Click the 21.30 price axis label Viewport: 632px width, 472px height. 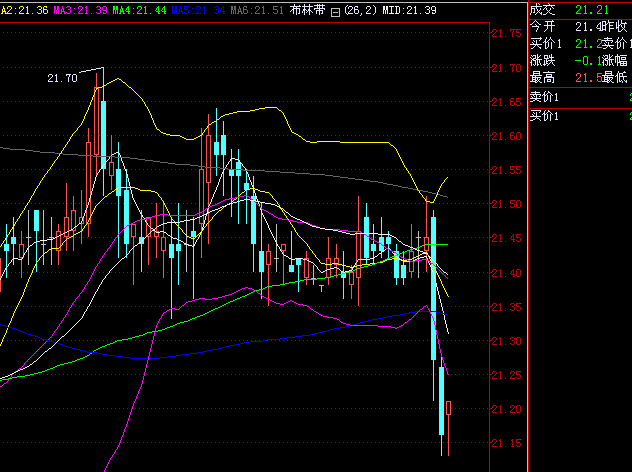point(506,341)
